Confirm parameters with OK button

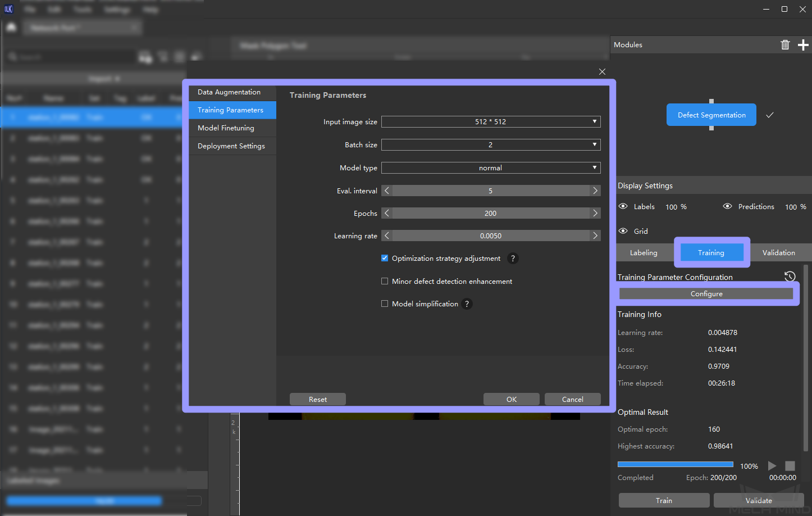pyautogui.click(x=512, y=399)
